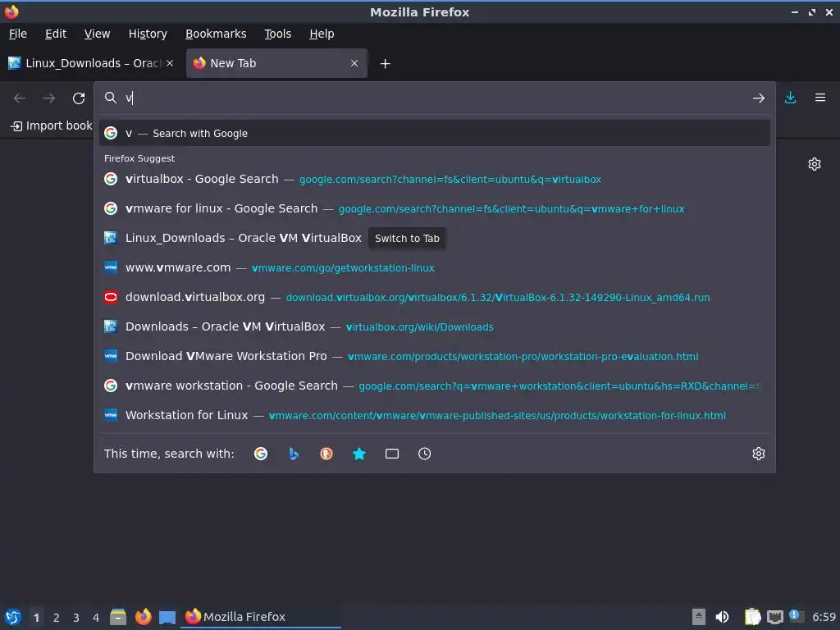The height and width of the screenshot is (630, 840).
Task: Switch to workspace 4 in taskbar pager
Action: click(96, 618)
